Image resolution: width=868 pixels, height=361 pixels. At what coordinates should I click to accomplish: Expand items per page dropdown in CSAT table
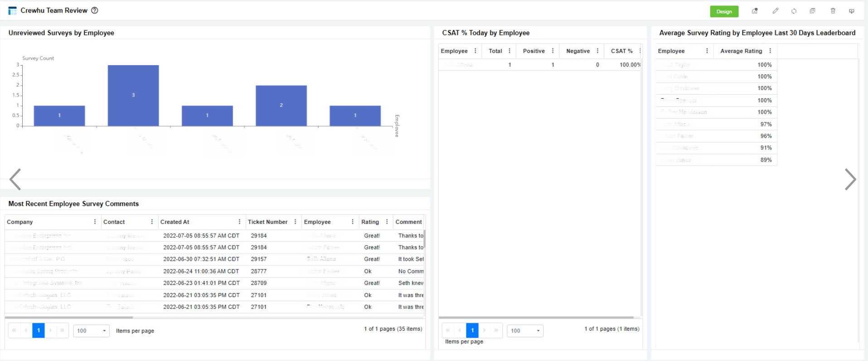point(525,331)
